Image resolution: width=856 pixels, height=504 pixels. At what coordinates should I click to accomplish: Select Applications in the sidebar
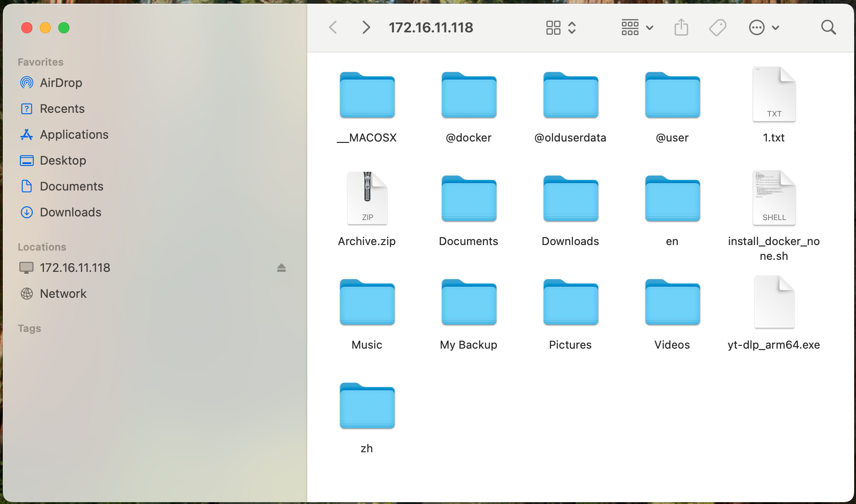pyautogui.click(x=74, y=135)
